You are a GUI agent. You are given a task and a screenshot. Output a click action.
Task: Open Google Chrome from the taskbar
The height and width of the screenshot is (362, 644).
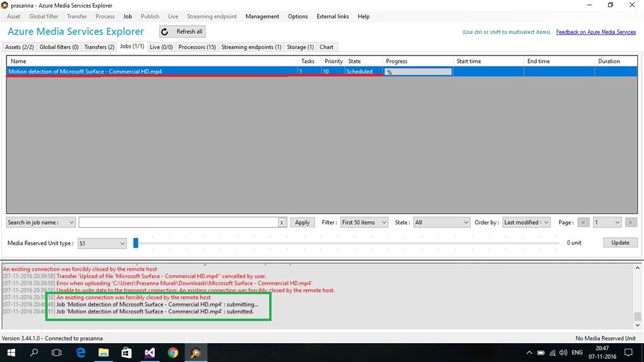click(x=172, y=353)
